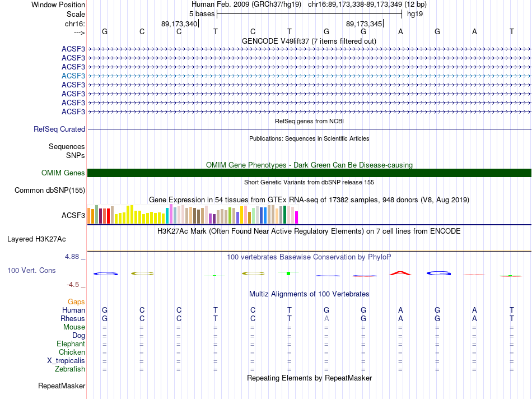Click the light-blue ACSF3 transcript label
532x399 pixels.
(x=73, y=76)
